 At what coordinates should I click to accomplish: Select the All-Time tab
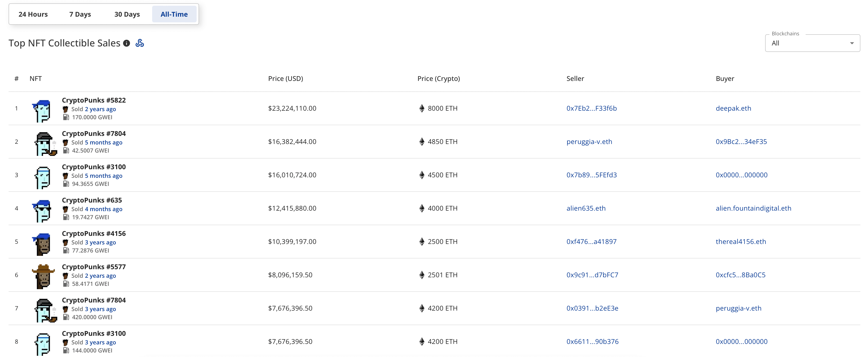pos(174,14)
